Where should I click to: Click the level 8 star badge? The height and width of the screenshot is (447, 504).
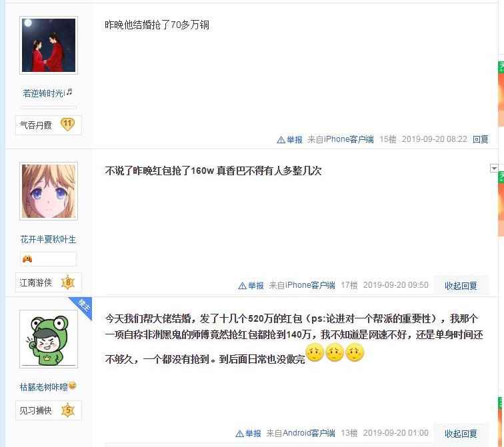point(68,282)
